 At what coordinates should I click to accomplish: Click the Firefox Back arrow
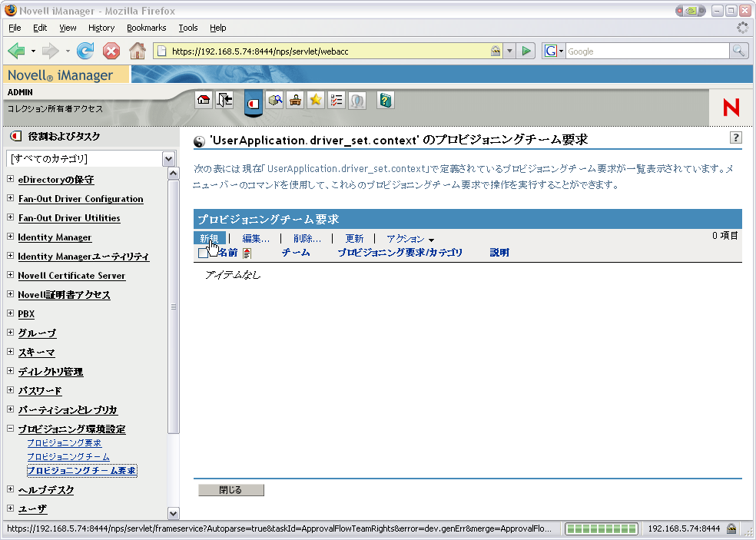pyautogui.click(x=16, y=51)
